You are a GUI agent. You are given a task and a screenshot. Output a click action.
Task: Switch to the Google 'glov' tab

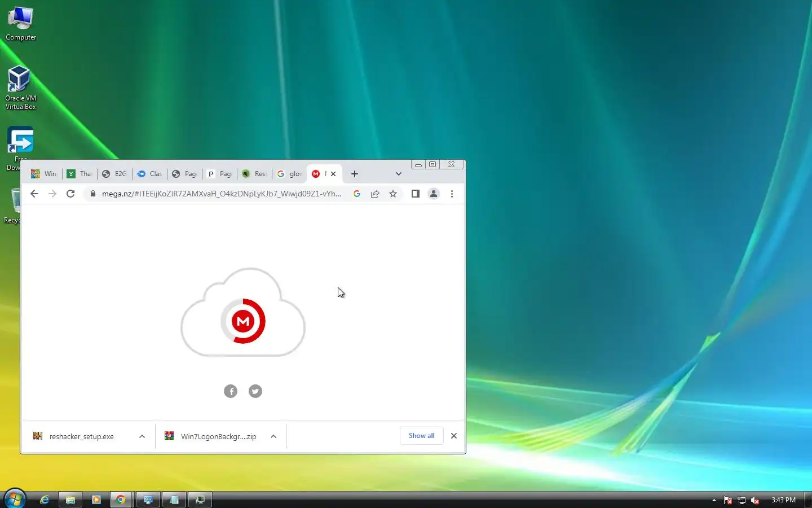click(x=289, y=174)
